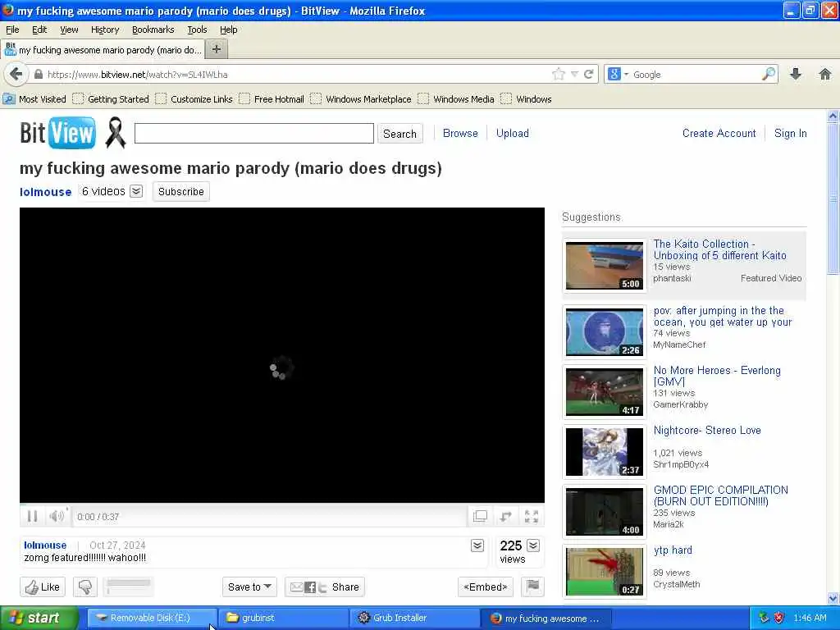The image size is (840, 630).
Task: Open No More Heroes - Everlong link
Action: coord(717,376)
